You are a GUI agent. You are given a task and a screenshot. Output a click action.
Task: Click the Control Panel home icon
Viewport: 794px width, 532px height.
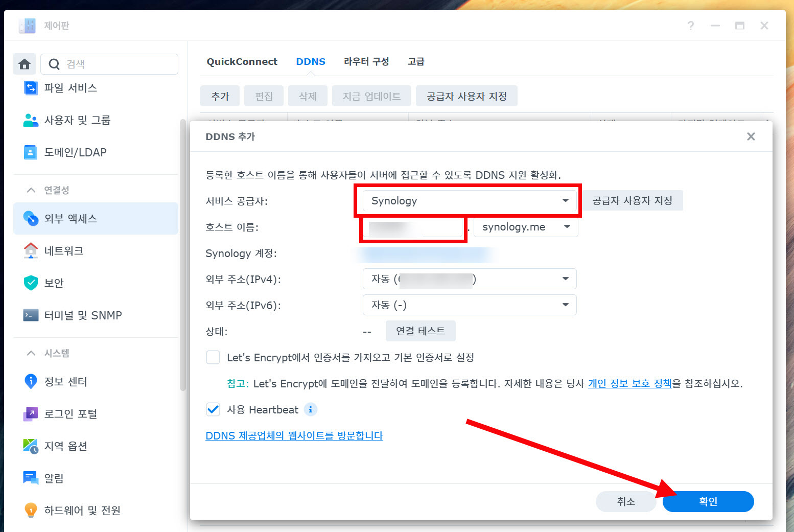pos(25,64)
